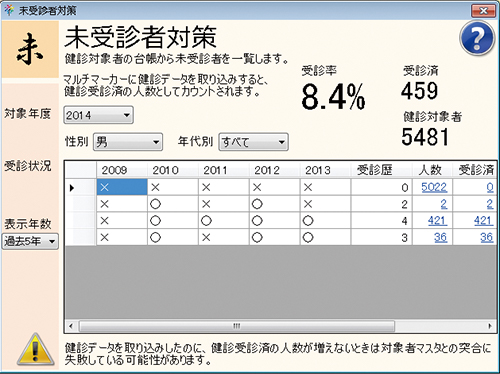This screenshot has width=500, height=374.
Task: Open the 対象年度 2014 dropdown
Action: tap(99, 115)
